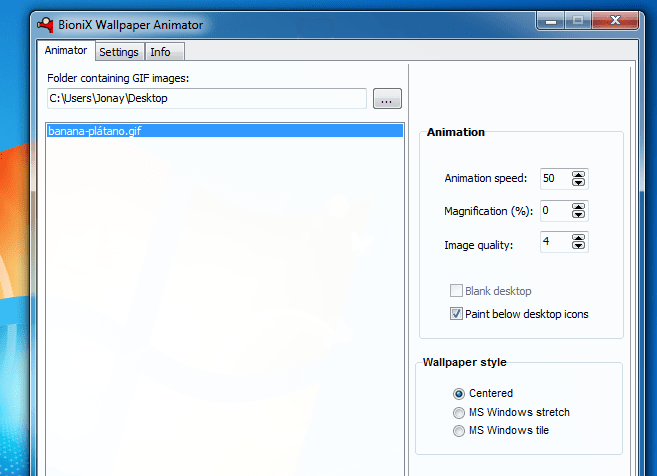Maximize the BioniX Wallpaper Animator window
Viewport: 657px width, 476px height.
[x=578, y=20]
